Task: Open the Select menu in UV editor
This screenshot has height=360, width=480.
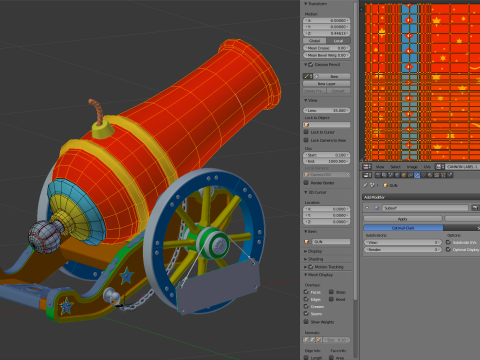Action: [x=395, y=167]
